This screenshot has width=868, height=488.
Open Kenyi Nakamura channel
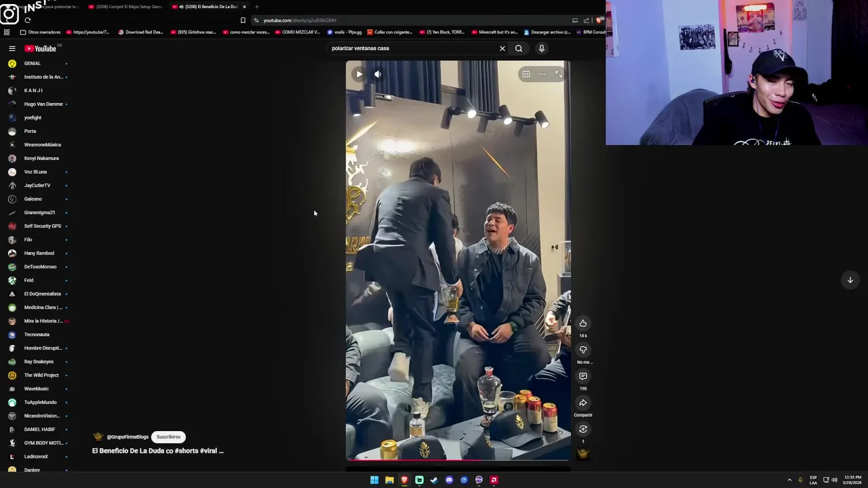pos(41,158)
